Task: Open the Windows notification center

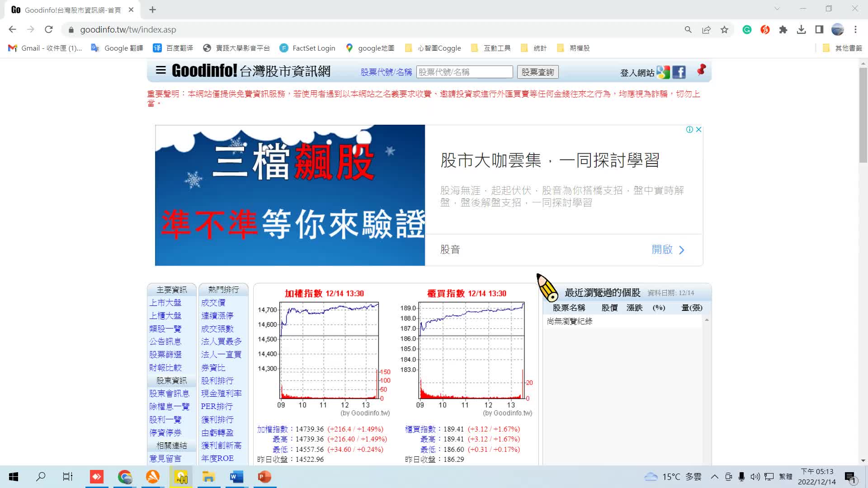Action: (x=850, y=477)
